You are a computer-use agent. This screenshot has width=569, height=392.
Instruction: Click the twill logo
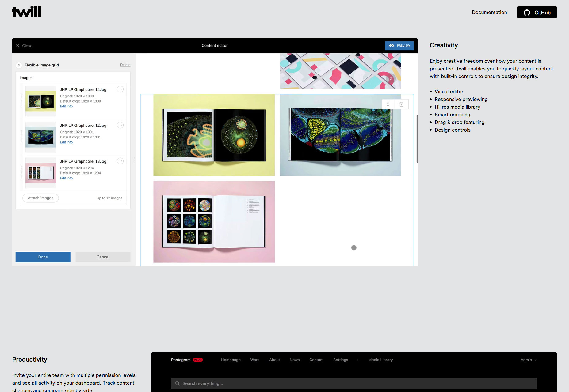[27, 12]
